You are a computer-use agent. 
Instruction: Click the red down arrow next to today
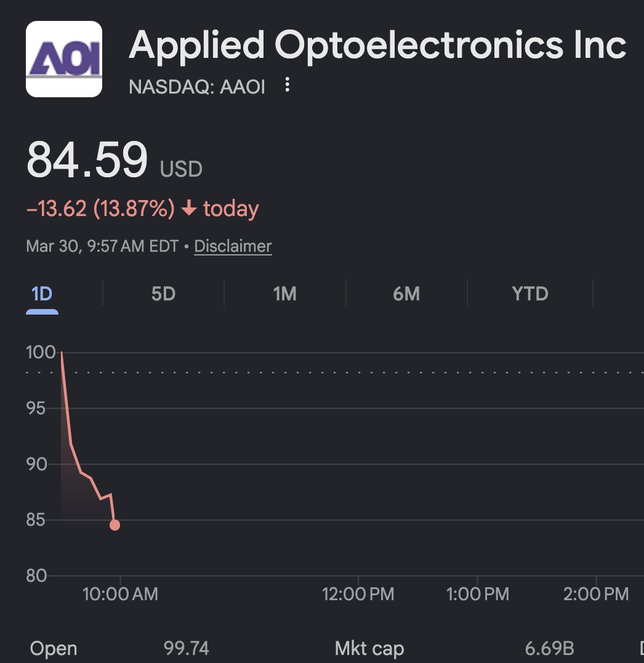(x=189, y=209)
